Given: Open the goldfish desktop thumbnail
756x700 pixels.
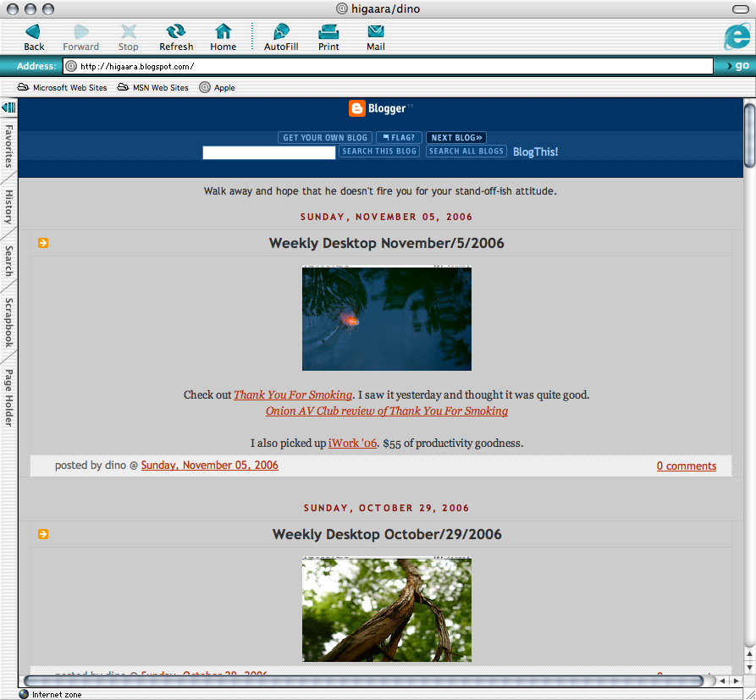Looking at the screenshot, I should coord(387,317).
